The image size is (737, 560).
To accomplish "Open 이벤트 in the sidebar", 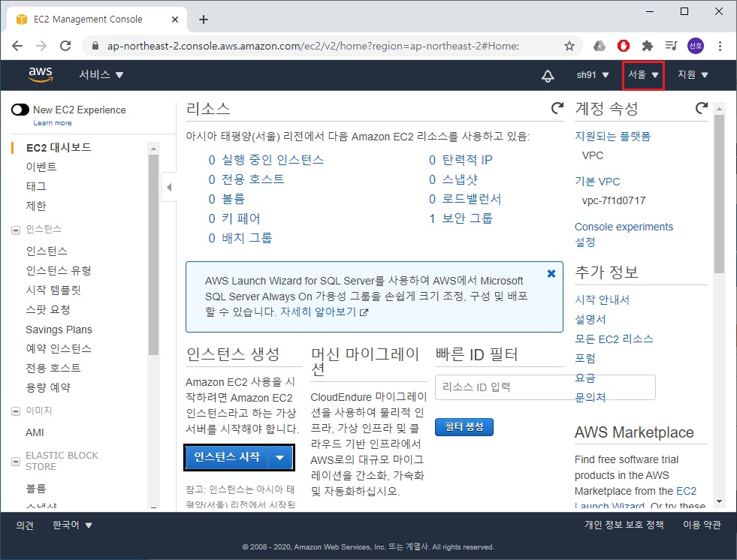I will (x=41, y=167).
